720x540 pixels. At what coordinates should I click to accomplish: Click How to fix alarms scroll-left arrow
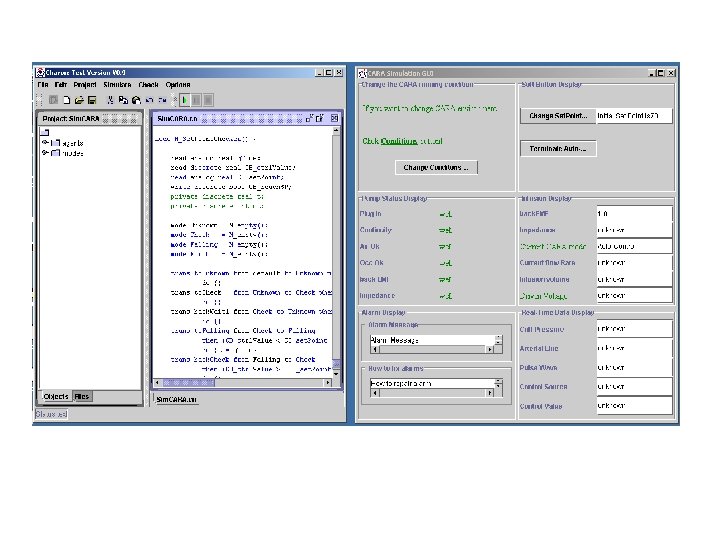pyautogui.click(x=375, y=393)
